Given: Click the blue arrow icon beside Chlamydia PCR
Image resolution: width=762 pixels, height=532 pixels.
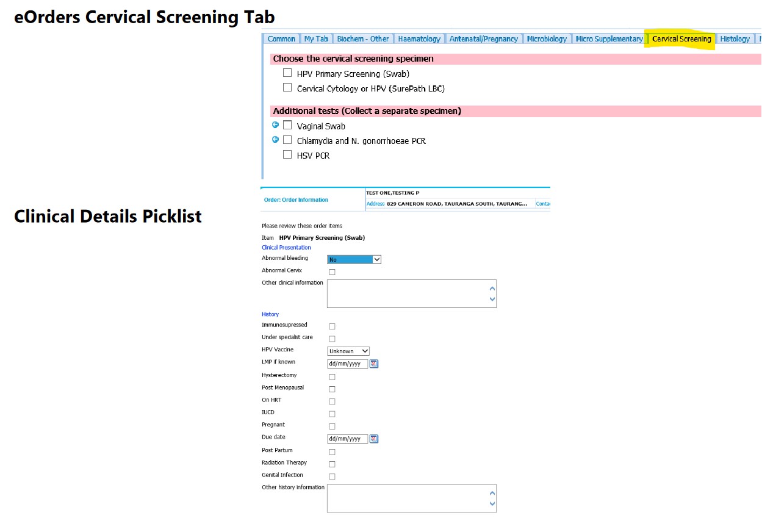Looking at the screenshot, I should coord(275,140).
